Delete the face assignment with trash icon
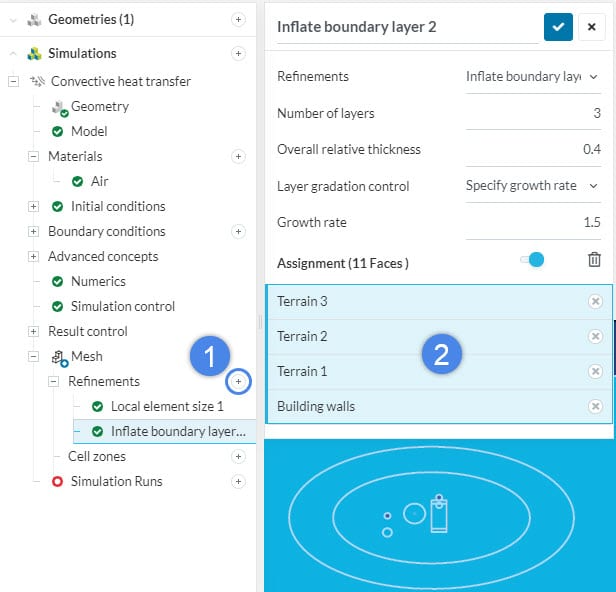 click(594, 260)
